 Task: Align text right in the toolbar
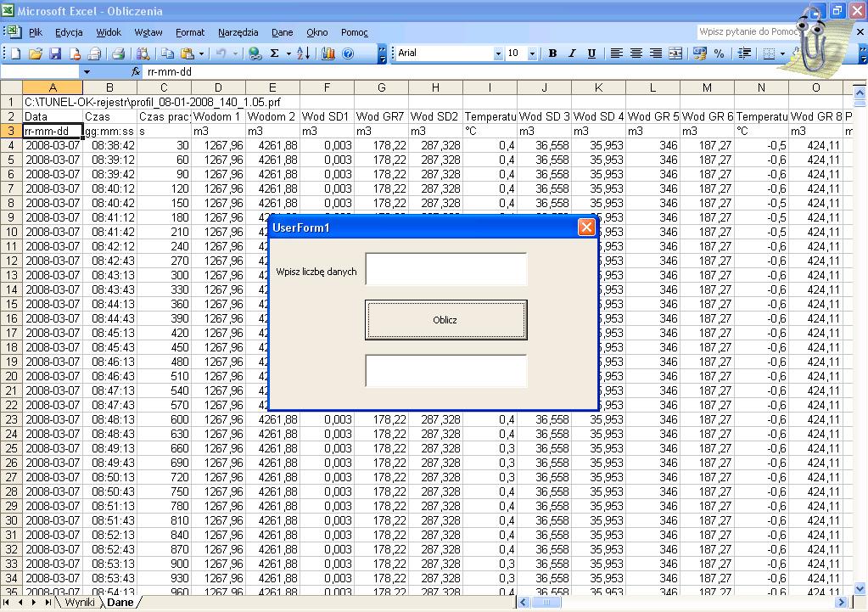click(655, 53)
